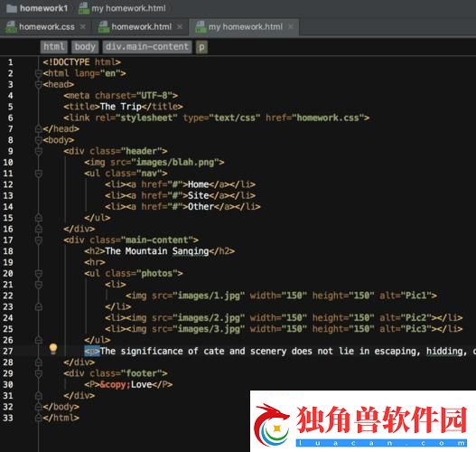
Task: Collapse the header div fold on line 9
Action: pos(38,151)
